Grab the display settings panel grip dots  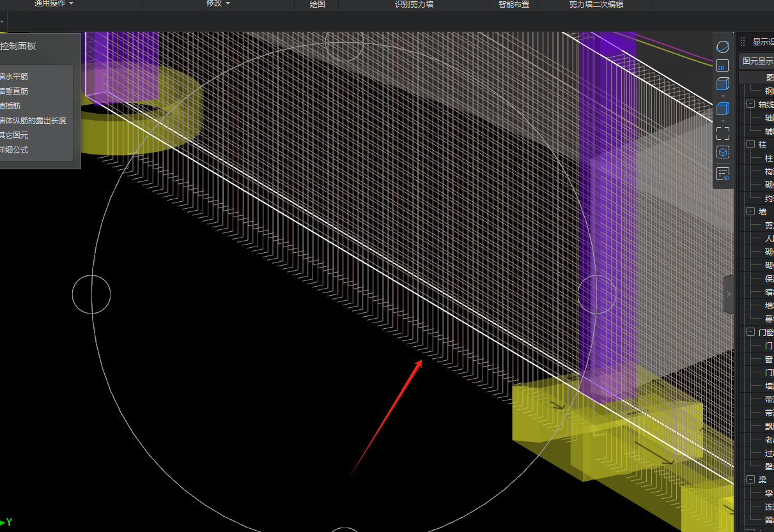pos(743,42)
